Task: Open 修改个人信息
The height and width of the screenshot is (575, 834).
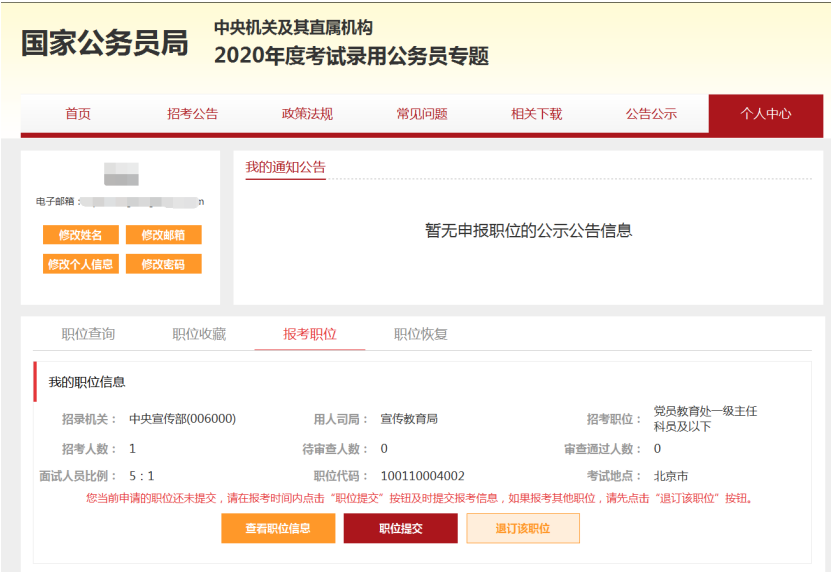Action: [x=80, y=264]
